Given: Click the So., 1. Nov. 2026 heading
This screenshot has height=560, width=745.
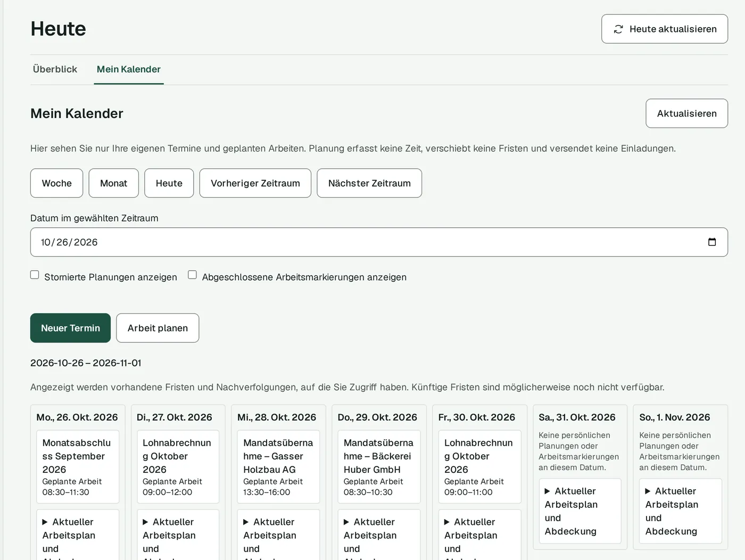Looking at the screenshot, I should tap(675, 417).
